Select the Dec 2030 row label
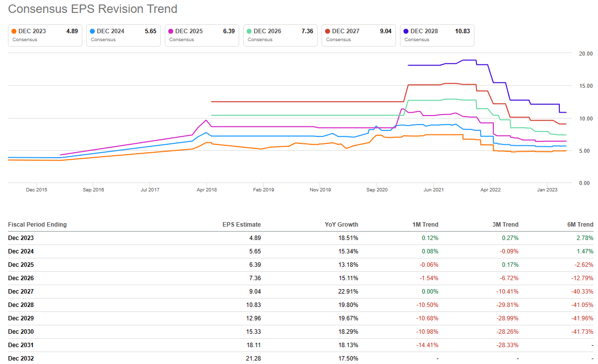The height and width of the screenshot is (364, 598). coord(21,332)
